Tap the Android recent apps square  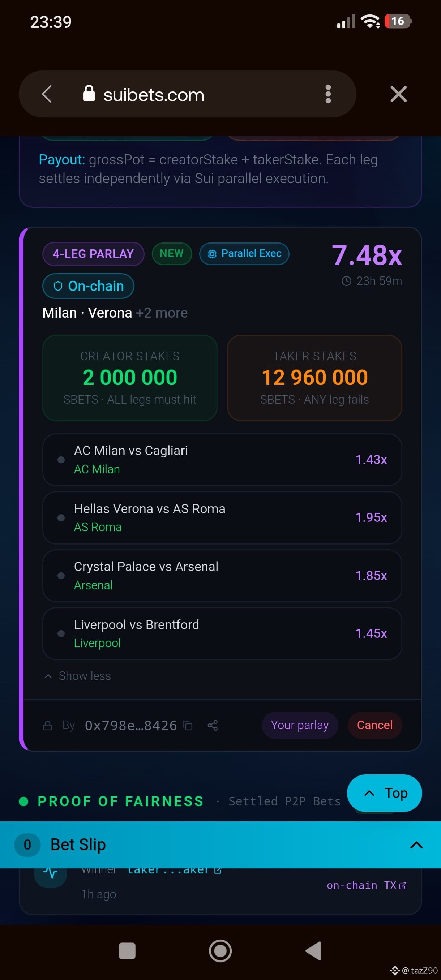point(127,951)
